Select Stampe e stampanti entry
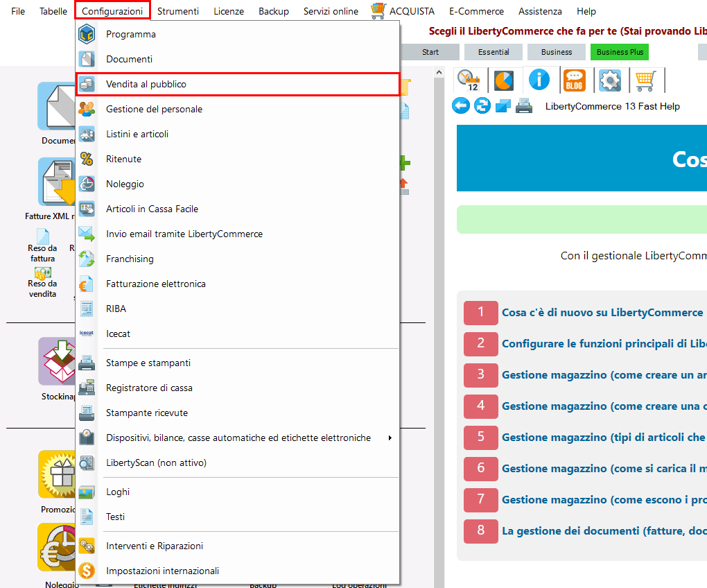 (238, 363)
